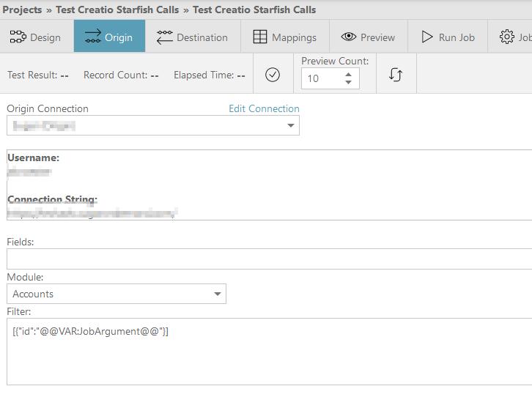Image resolution: width=532 pixels, height=397 pixels.
Task: Click the Destination arrows icon
Action: 165,37
